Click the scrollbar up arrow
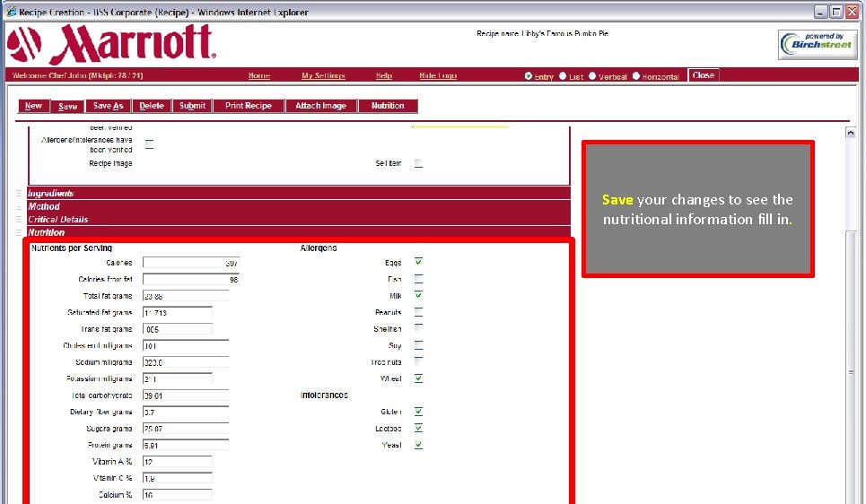 (x=851, y=133)
